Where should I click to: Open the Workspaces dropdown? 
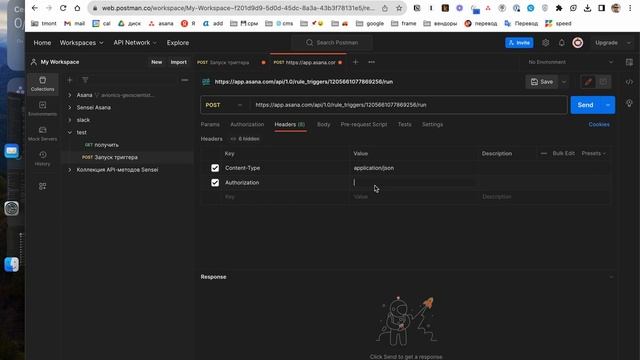(82, 43)
